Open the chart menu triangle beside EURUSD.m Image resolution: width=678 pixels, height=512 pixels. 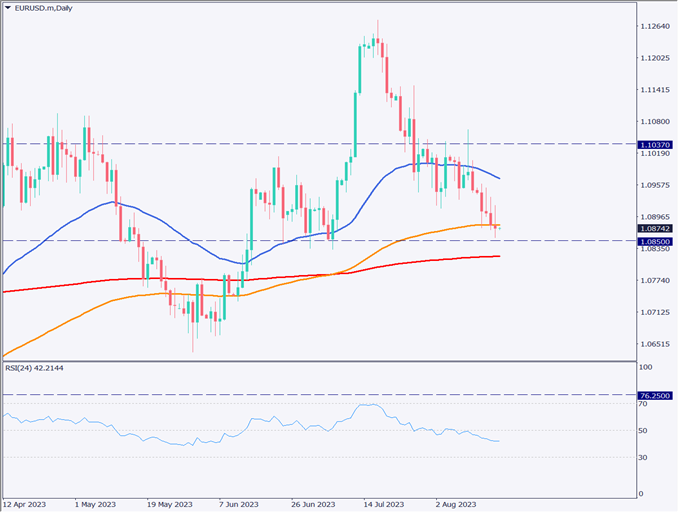[8, 7]
